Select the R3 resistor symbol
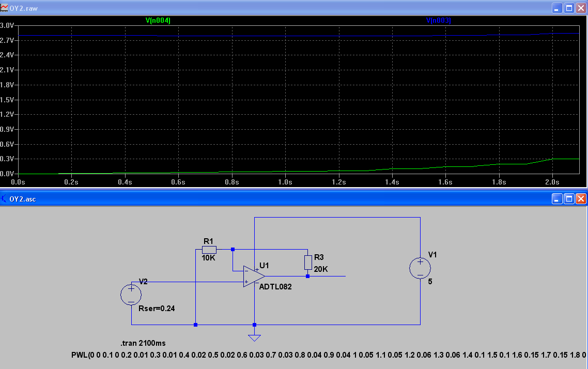The width and height of the screenshot is (588, 369). click(307, 263)
